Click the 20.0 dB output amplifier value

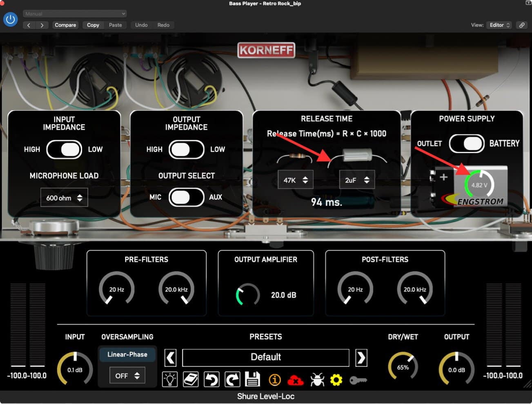click(284, 295)
